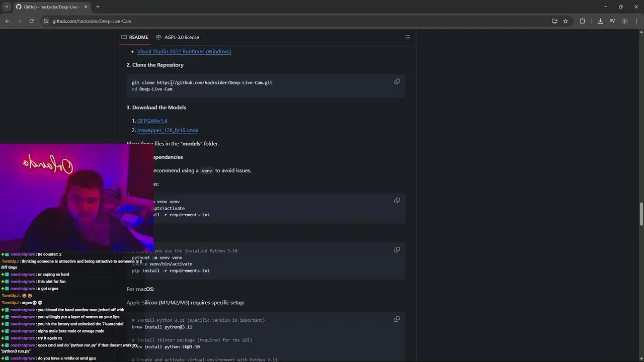Open the tab search dropdown arrow
This screenshot has height=362, width=644.
tap(7, 7)
